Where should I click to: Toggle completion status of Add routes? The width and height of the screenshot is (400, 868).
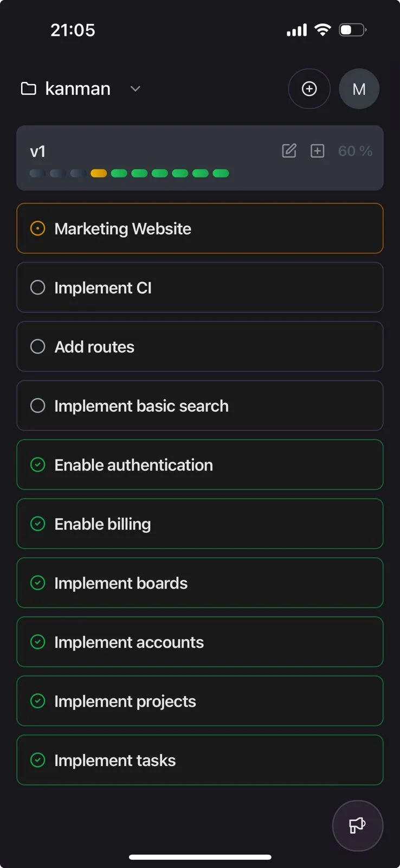37,346
